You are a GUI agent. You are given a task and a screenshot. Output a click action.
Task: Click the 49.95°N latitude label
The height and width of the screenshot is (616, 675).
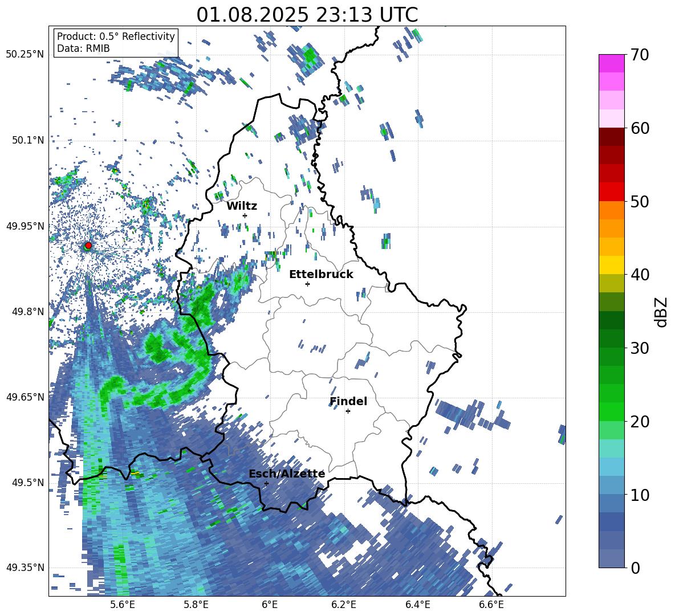[x=25, y=226]
